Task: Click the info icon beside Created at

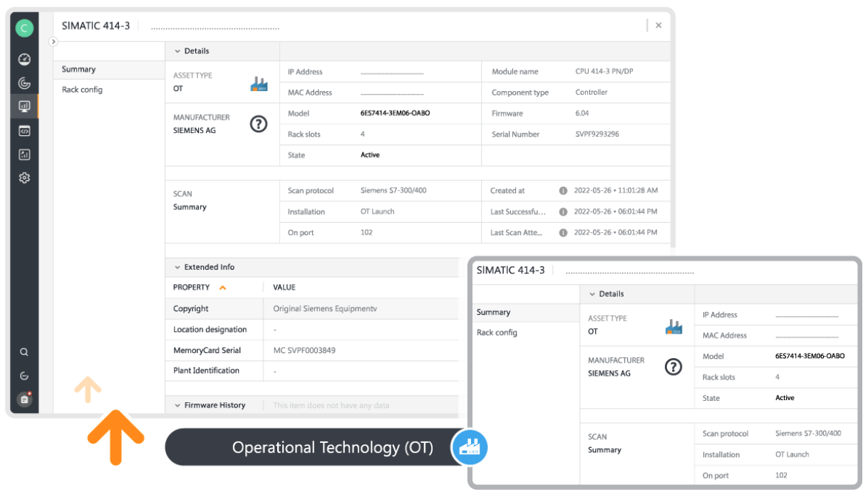Action: [563, 191]
